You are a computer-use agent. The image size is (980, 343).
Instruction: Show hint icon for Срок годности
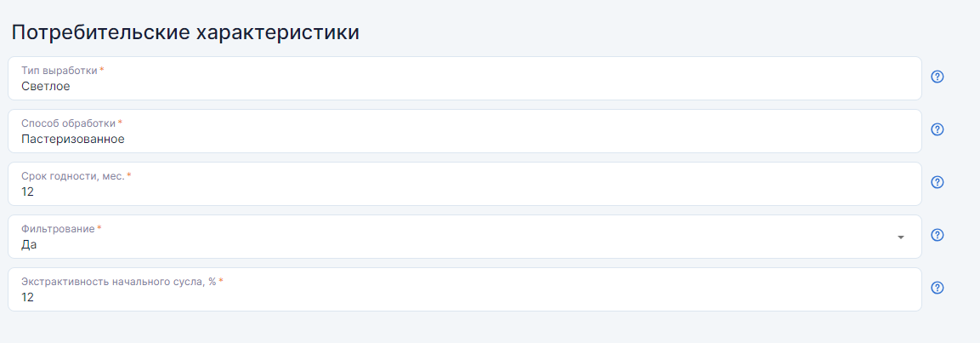click(937, 182)
